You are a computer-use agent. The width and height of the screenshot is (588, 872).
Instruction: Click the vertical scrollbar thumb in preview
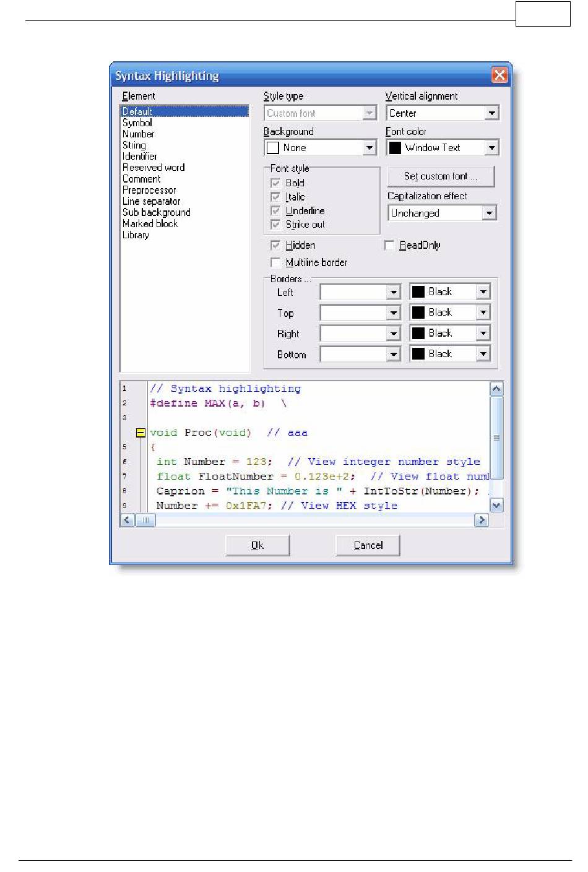(496, 438)
